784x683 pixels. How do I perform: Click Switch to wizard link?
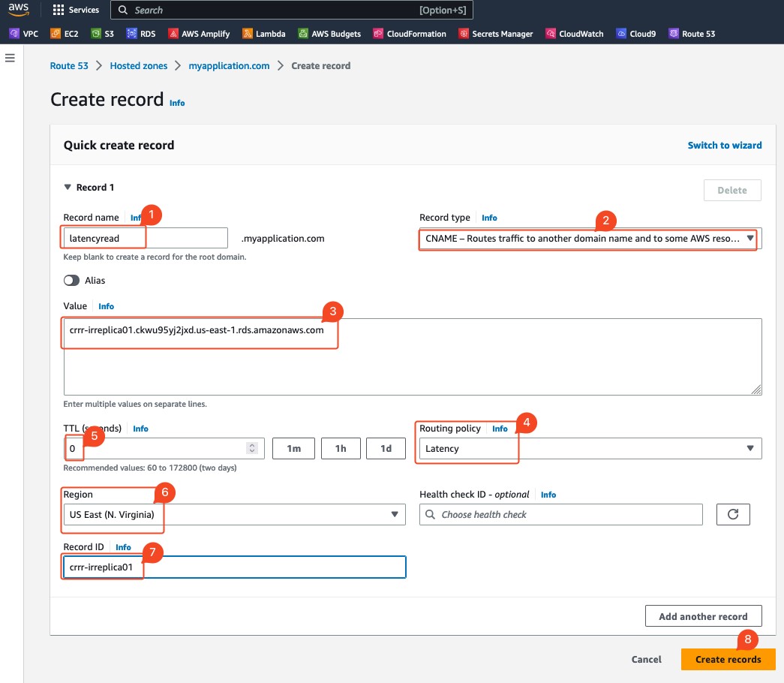(x=725, y=145)
